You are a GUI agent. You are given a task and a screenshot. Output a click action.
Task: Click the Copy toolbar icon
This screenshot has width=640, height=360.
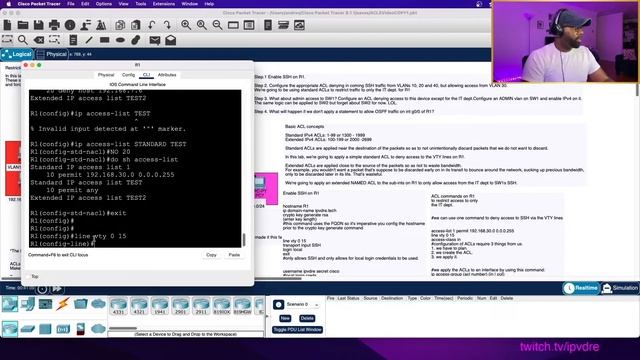pyautogui.click(x=120, y=25)
